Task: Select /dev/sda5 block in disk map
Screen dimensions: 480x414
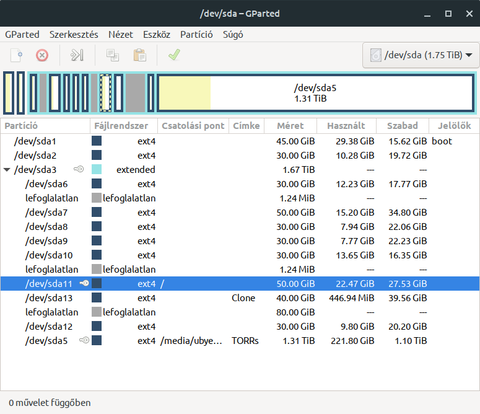Action: pyautogui.click(x=315, y=93)
